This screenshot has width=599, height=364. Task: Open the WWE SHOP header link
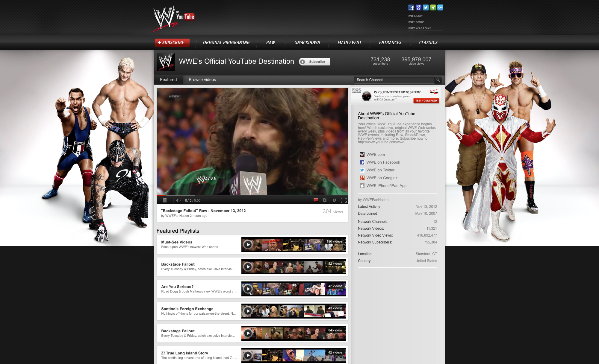click(x=416, y=22)
